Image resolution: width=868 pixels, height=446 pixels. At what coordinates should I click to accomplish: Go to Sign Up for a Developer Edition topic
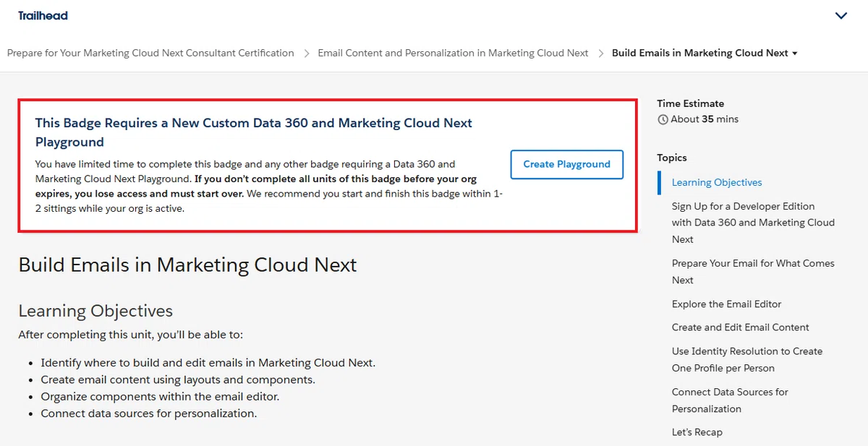point(753,223)
